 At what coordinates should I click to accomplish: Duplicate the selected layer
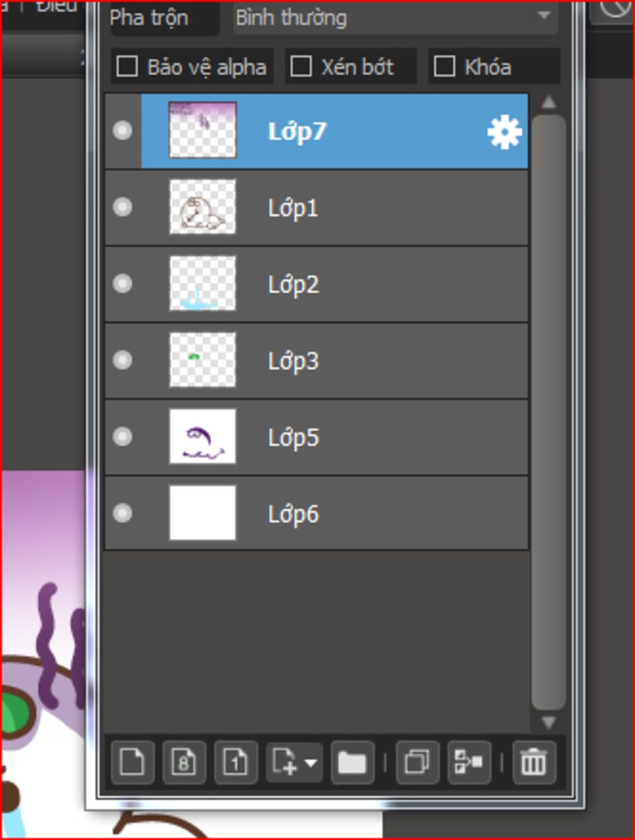[x=417, y=762]
